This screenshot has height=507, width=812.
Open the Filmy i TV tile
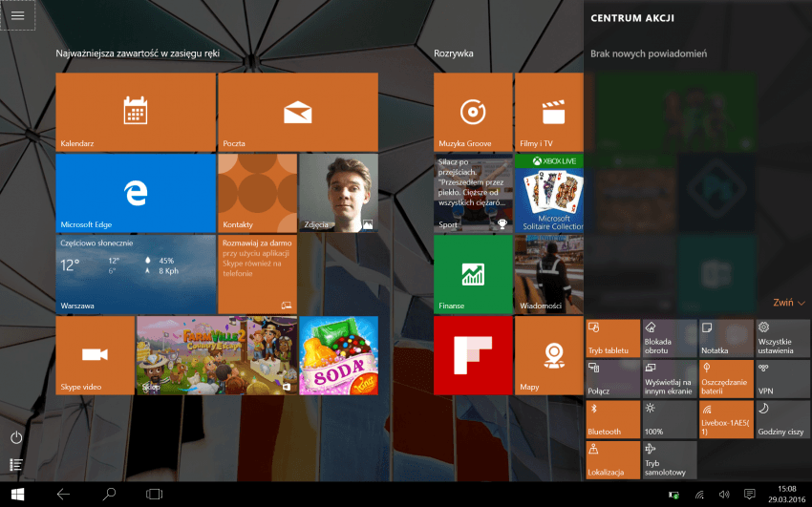tap(549, 112)
